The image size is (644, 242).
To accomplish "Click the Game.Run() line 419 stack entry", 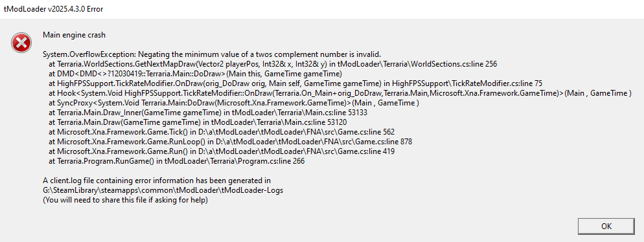I will [222, 151].
